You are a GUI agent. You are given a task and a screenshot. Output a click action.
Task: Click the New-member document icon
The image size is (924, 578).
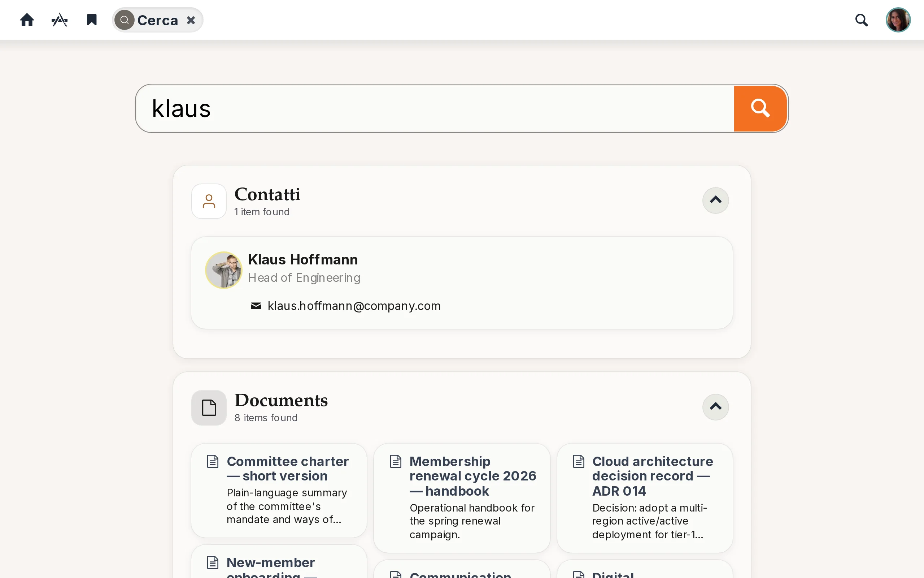click(213, 563)
